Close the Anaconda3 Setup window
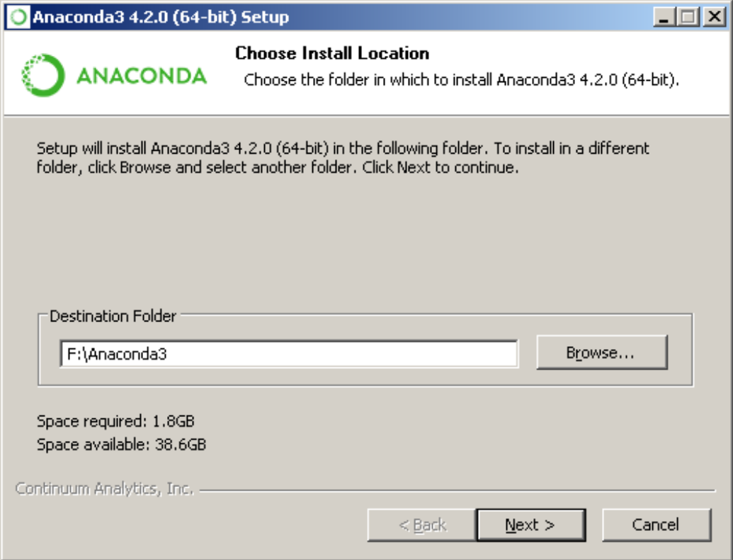Image resolution: width=733 pixels, height=560 pixels. point(712,17)
